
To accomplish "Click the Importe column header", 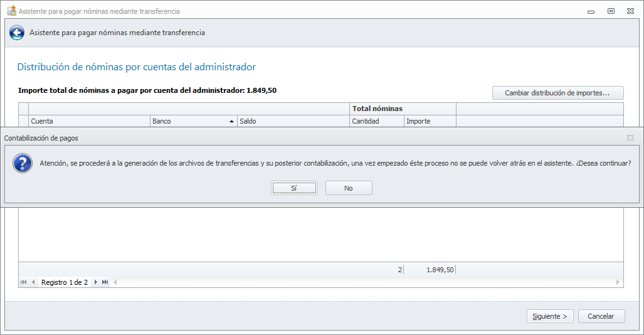I will (x=430, y=121).
